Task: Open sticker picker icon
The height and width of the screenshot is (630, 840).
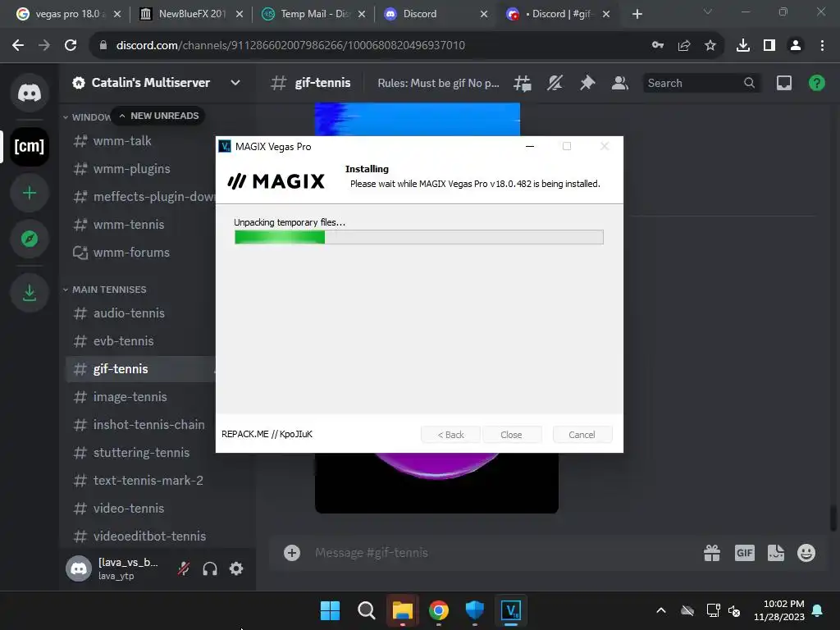Action: pos(776,553)
